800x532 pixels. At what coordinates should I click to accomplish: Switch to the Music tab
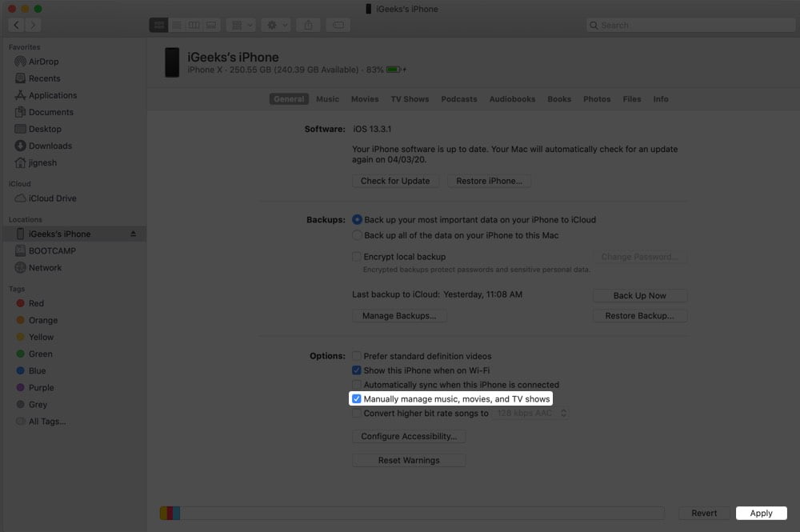[x=327, y=99]
